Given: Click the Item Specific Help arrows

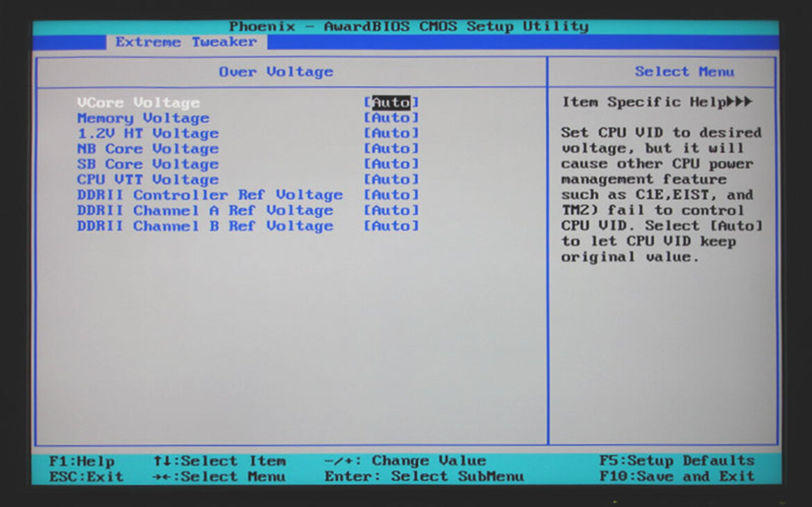Looking at the screenshot, I should pos(739,102).
